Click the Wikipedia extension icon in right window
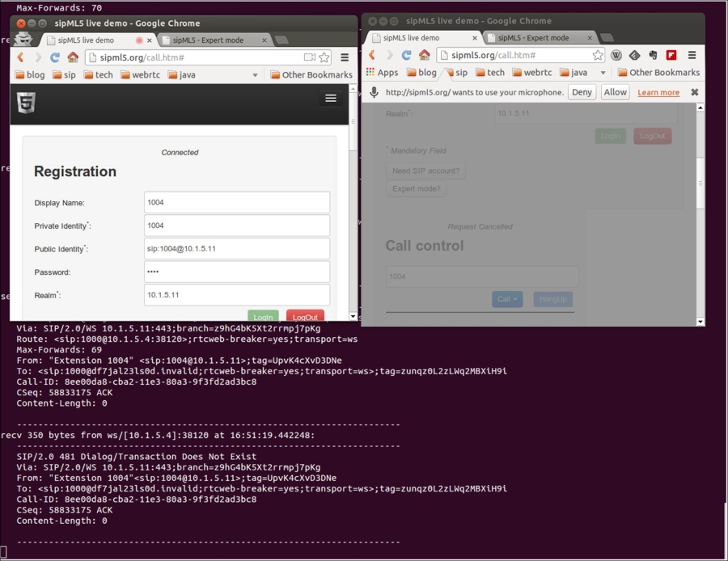The image size is (728, 561). coord(616,55)
